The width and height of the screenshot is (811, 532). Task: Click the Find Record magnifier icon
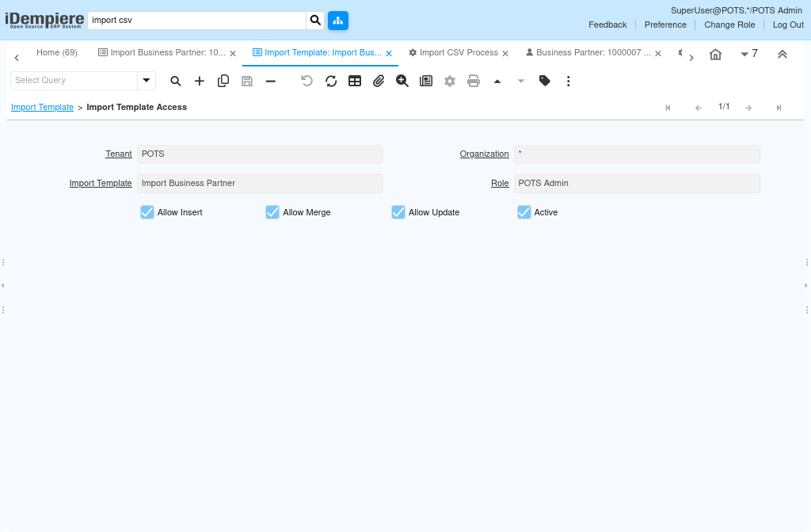(175, 82)
